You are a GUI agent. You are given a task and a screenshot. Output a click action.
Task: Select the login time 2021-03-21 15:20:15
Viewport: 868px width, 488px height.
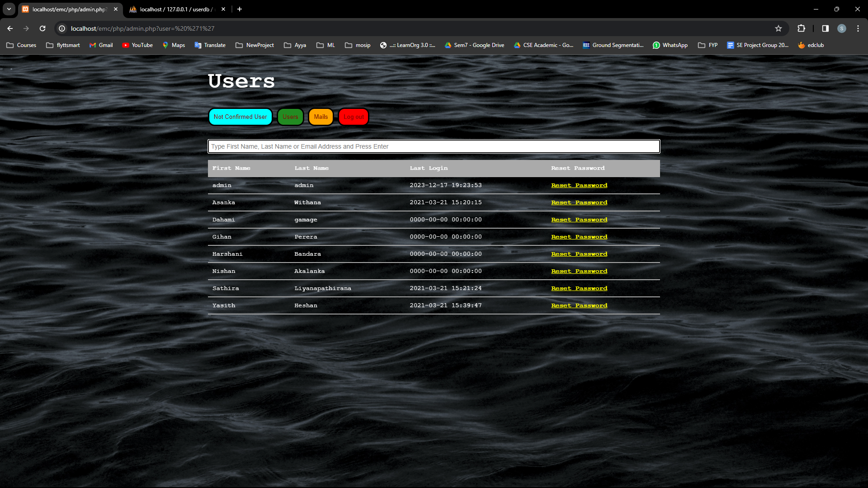click(446, 202)
